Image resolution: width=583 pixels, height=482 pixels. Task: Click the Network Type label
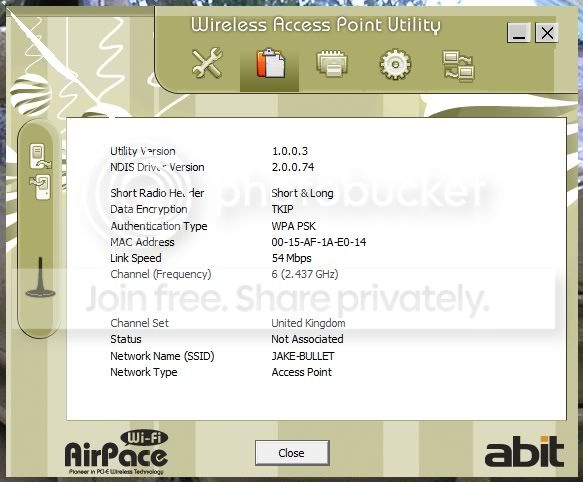point(144,372)
